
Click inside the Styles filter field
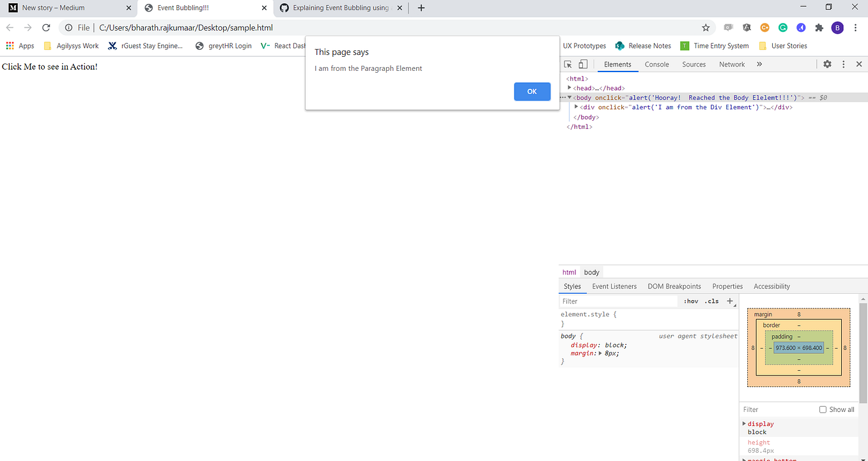click(x=614, y=301)
